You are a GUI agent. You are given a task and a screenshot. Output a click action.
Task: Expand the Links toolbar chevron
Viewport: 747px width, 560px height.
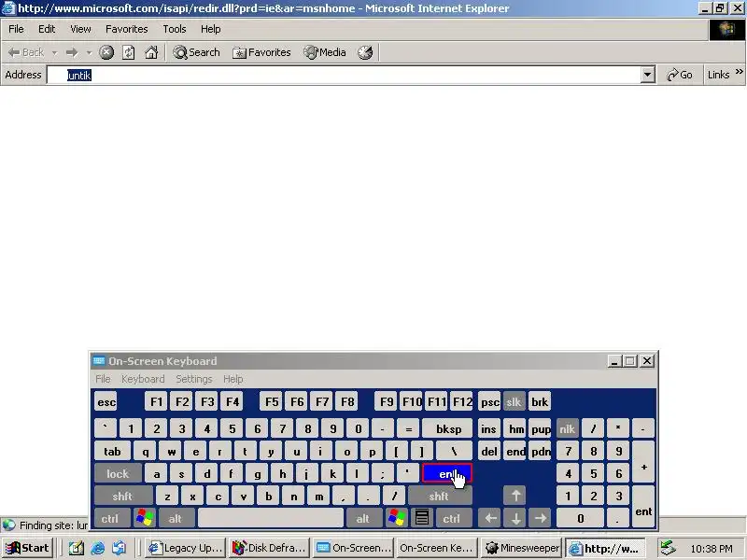pos(739,72)
